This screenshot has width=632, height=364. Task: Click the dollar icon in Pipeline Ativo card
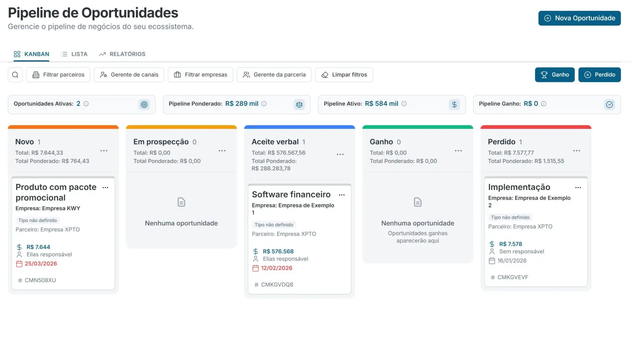(x=454, y=105)
